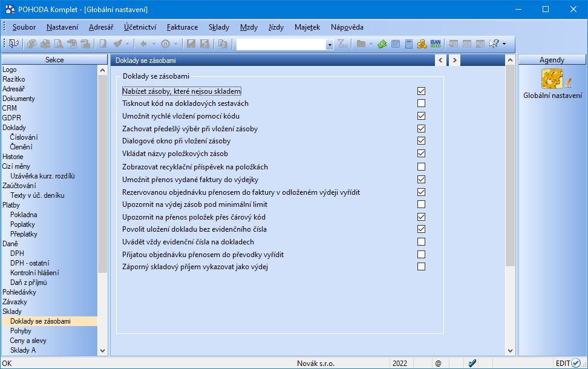Click the grayed printer toolbar icon
588x369 pixels.
pos(45,44)
